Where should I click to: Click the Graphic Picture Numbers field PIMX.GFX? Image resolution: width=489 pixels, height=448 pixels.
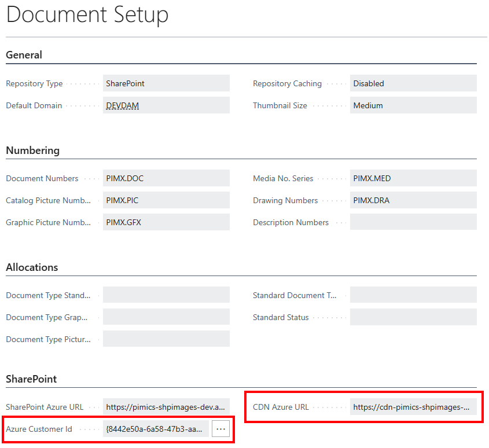pyautogui.click(x=166, y=222)
